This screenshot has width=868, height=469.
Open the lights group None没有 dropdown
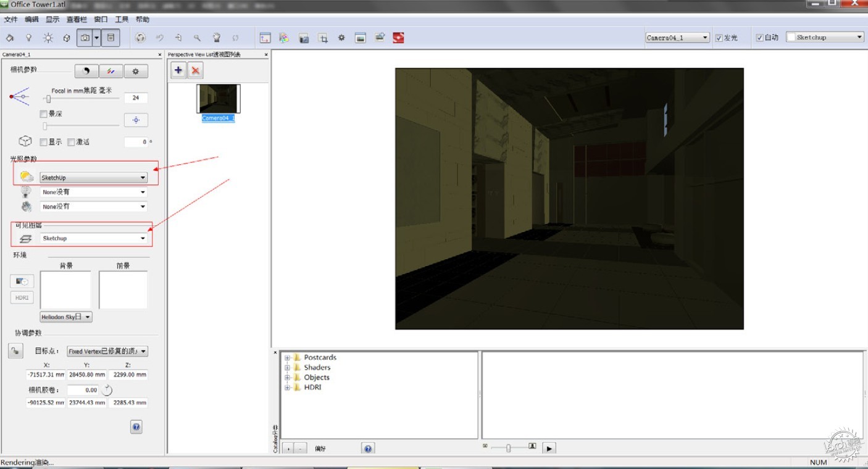point(93,192)
